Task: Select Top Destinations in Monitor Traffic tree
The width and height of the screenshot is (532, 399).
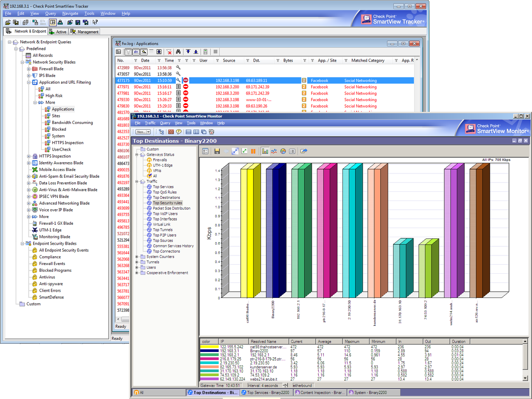Action: tap(166, 198)
